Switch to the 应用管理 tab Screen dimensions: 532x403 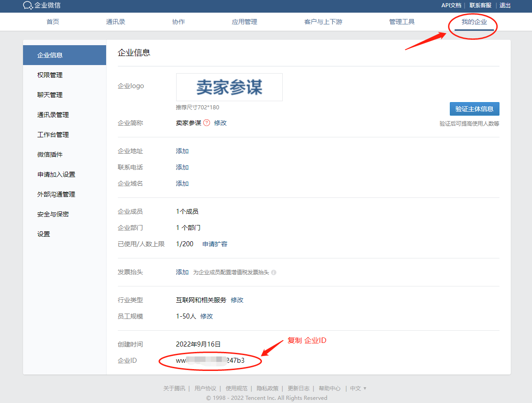coord(244,21)
